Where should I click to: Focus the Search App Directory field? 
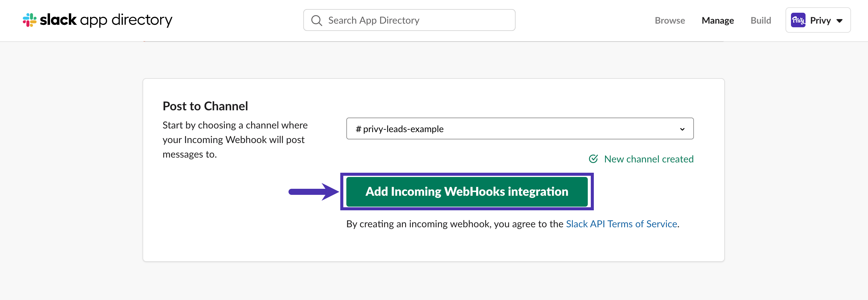click(x=409, y=20)
